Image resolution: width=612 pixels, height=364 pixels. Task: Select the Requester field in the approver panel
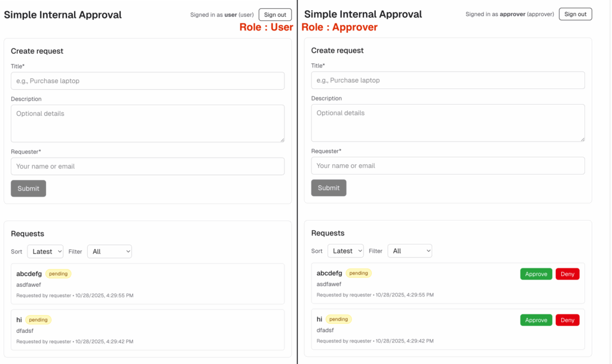448,166
